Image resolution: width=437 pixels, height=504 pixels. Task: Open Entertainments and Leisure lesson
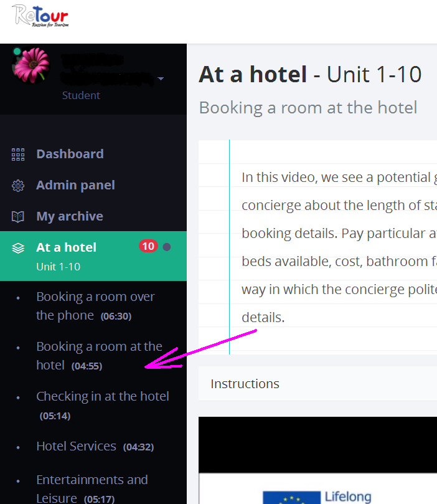tap(92, 488)
